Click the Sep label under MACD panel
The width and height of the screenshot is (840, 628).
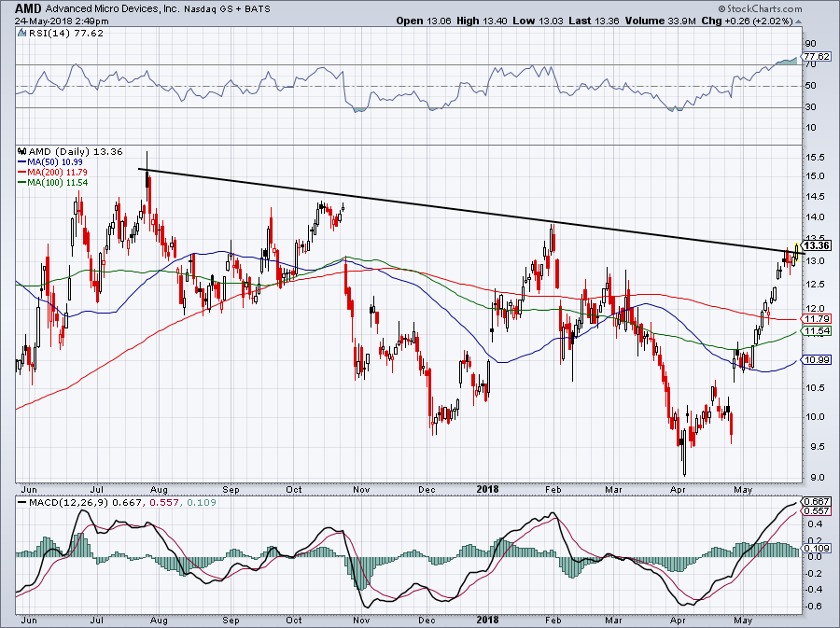(231, 621)
